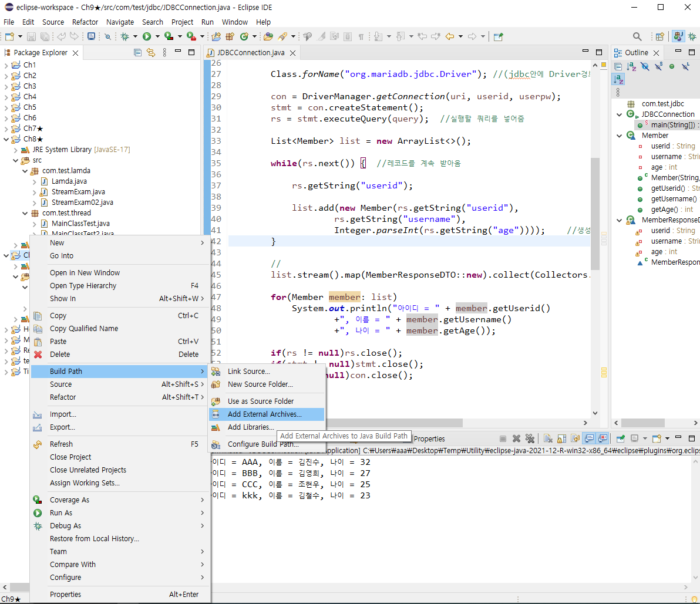Select Use as Source Folder
Viewport: 700px width, 604px height.
click(x=267, y=401)
